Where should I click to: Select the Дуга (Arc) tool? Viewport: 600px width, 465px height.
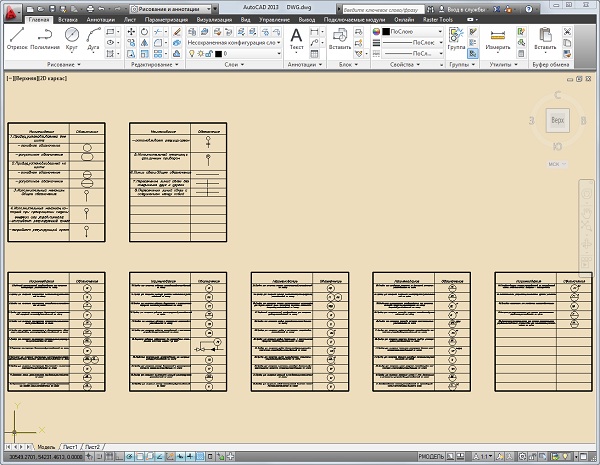pos(93,36)
